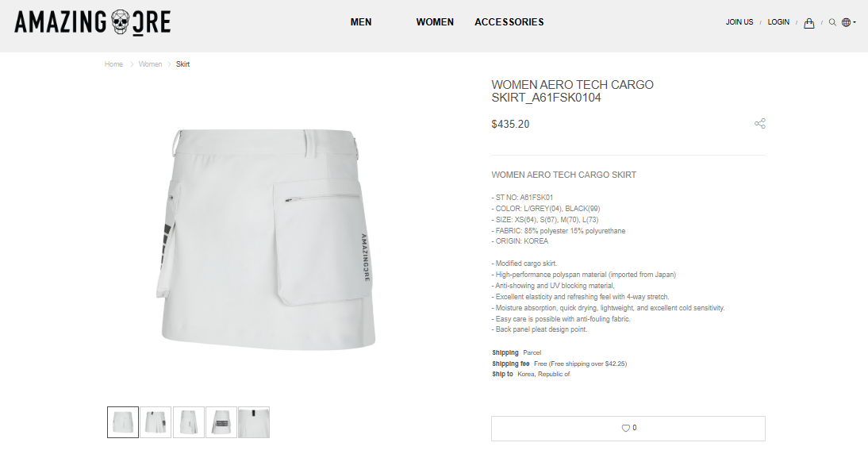Click the LOGIN link
Screen dimensions: 868x458
click(778, 22)
